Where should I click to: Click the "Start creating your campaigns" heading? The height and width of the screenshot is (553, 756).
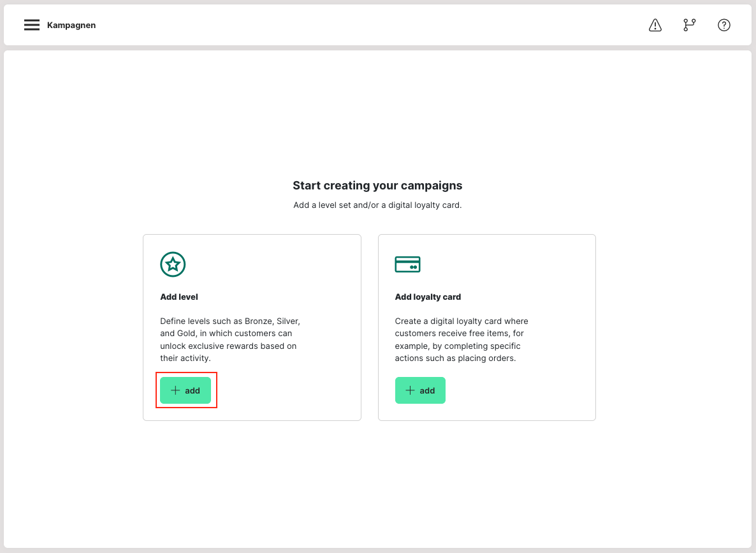[x=377, y=186]
